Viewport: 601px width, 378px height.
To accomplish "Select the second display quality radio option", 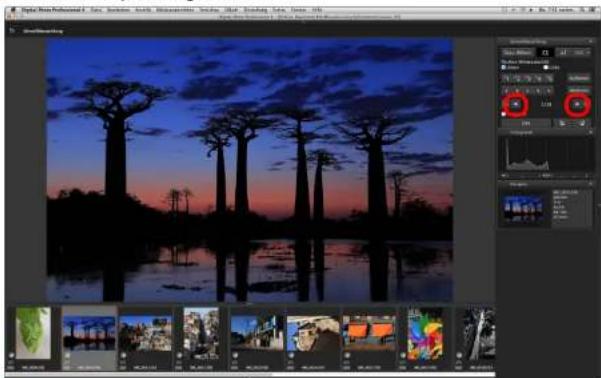I will tap(546, 67).
